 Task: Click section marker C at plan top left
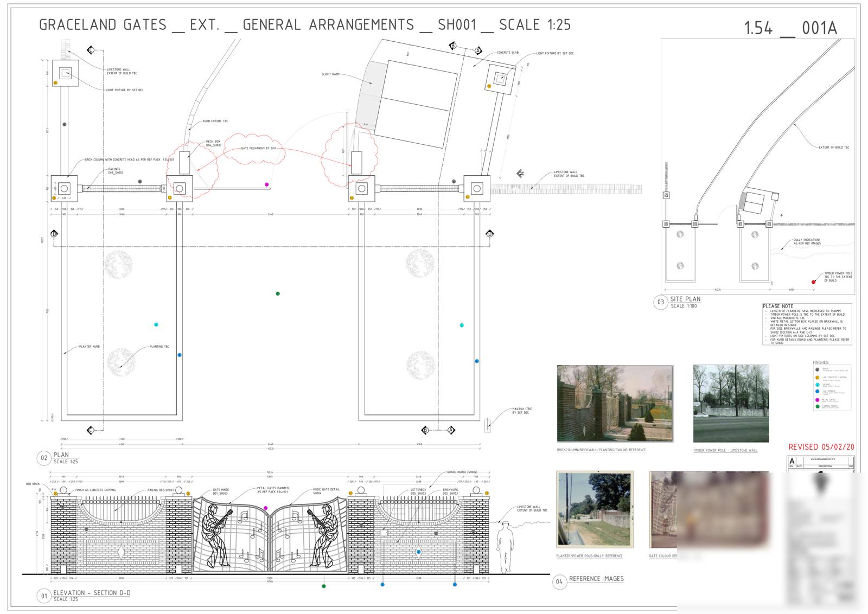91,50
